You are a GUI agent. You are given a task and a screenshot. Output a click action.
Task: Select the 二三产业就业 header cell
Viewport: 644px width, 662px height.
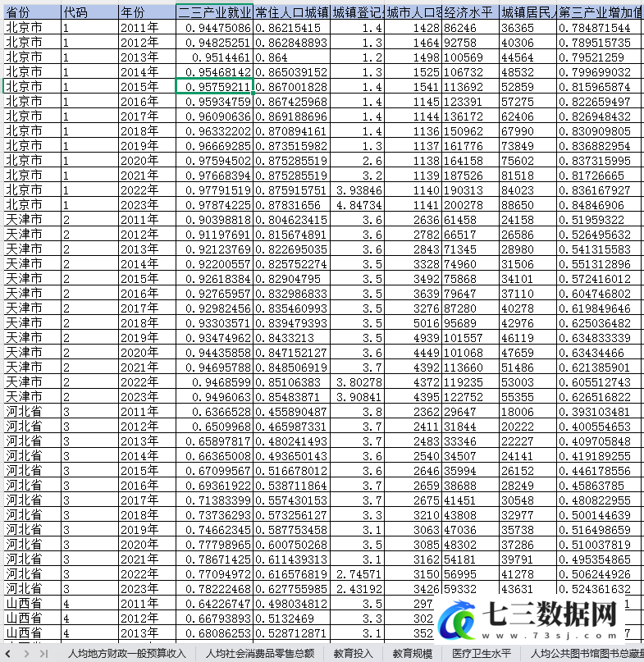pyautogui.click(x=214, y=12)
